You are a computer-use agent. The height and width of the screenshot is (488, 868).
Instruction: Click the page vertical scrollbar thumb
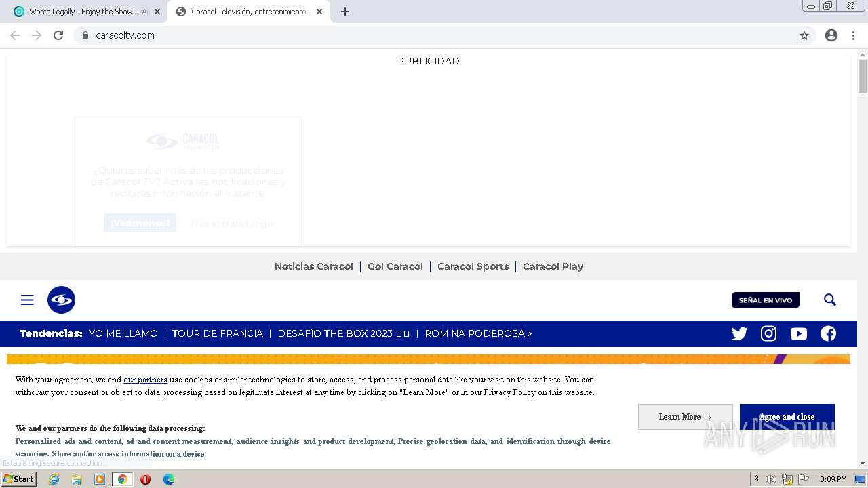863,76
